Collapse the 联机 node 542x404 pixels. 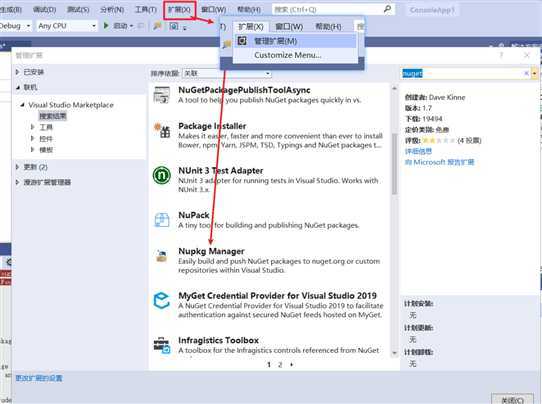[x=18, y=87]
